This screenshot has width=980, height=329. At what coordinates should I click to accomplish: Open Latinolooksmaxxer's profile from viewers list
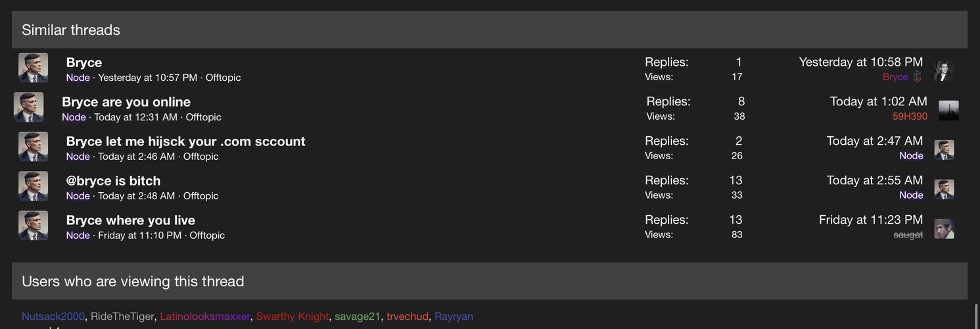205,316
